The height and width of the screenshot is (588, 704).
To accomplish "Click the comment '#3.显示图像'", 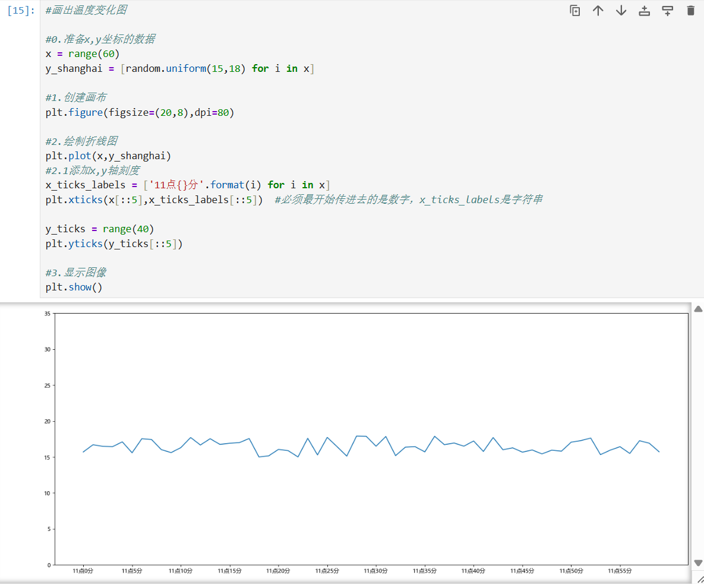I will point(76,273).
